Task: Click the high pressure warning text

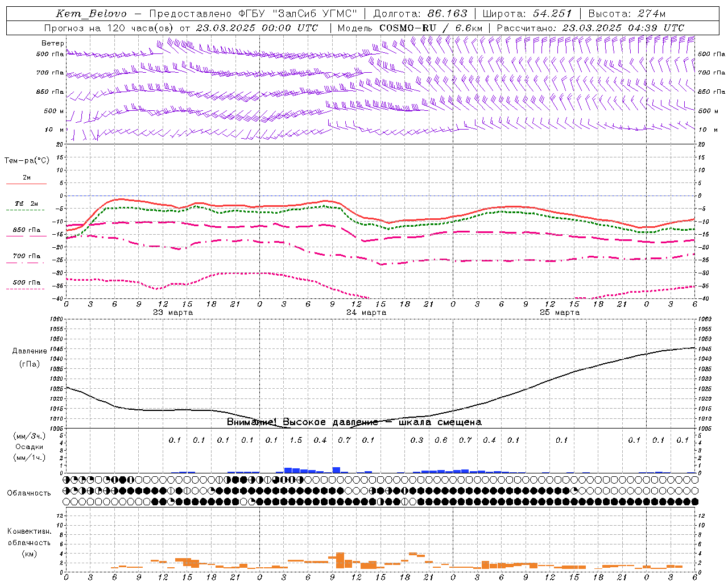Action: click(354, 422)
